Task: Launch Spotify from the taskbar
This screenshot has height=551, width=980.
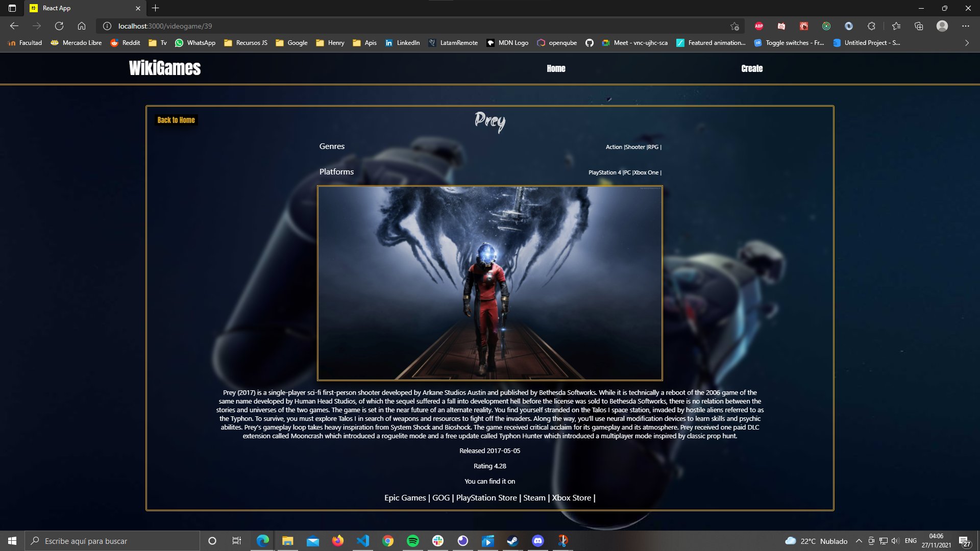Action: 413,541
